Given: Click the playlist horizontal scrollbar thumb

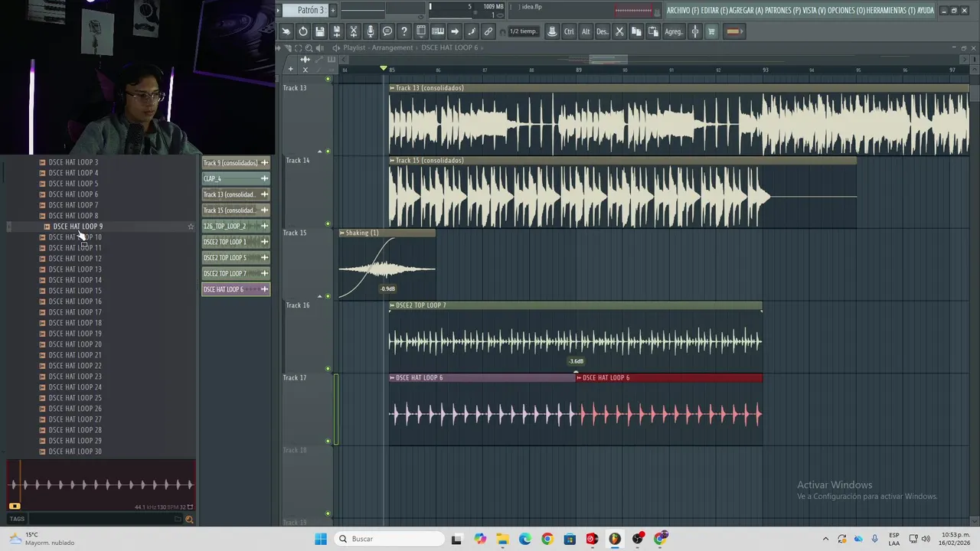Looking at the screenshot, I should 608,59.
